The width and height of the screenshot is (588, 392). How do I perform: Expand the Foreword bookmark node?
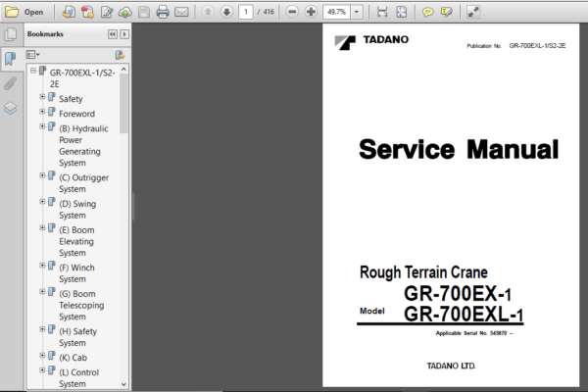[42, 112]
